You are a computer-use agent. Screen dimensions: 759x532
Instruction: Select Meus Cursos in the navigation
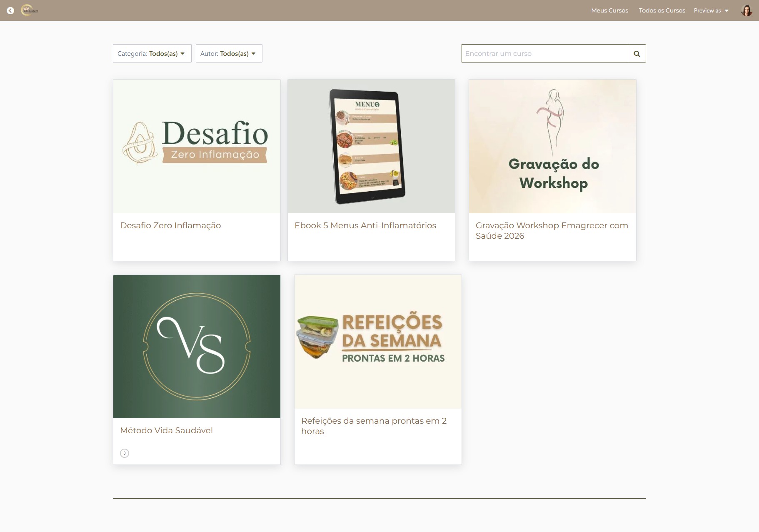(x=609, y=10)
